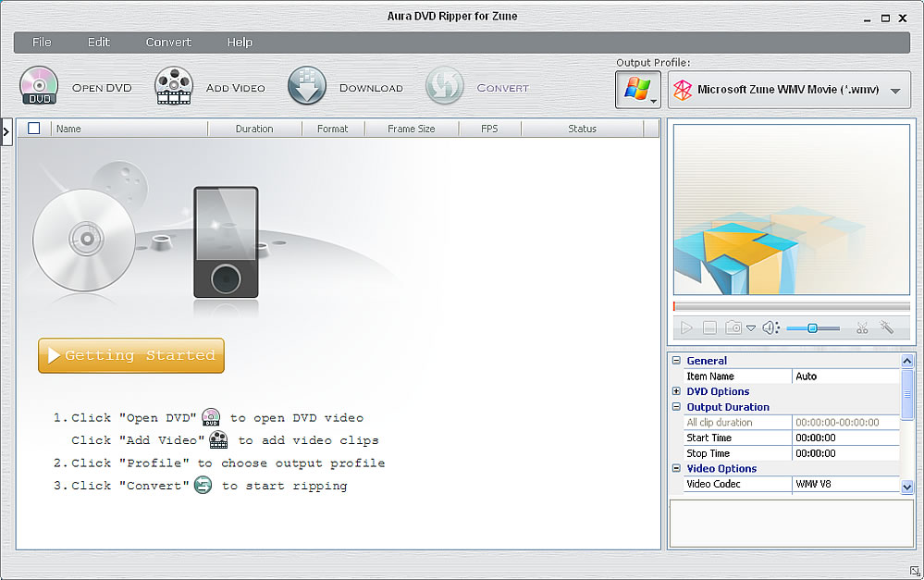Click the video preview thumbnail
924x580 pixels.
click(x=792, y=209)
